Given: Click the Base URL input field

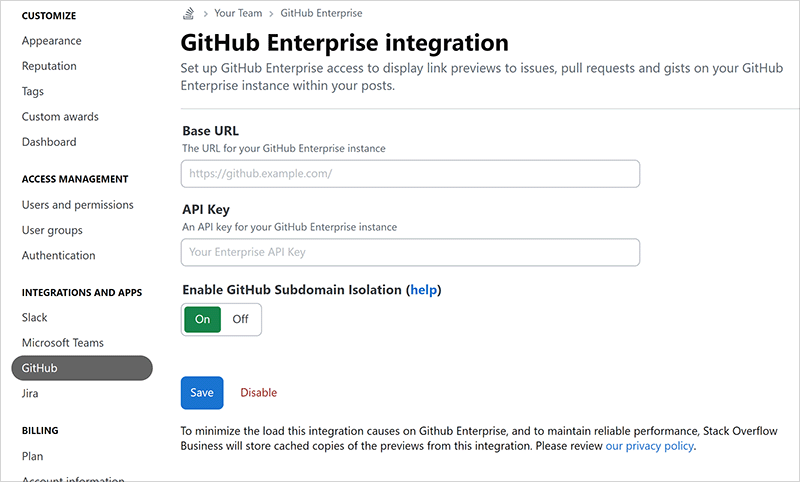Looking at the screenshot, I should (410, 174).
